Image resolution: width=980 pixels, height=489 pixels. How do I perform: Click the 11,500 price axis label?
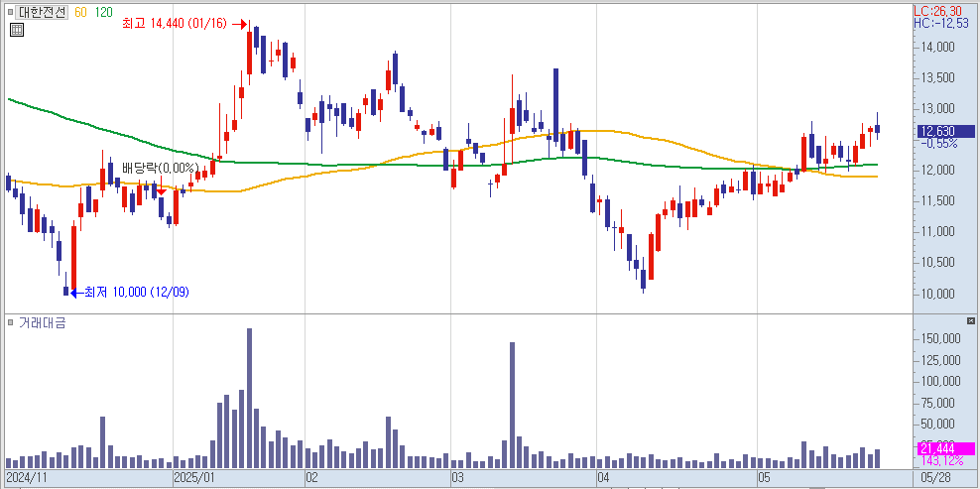939,200
